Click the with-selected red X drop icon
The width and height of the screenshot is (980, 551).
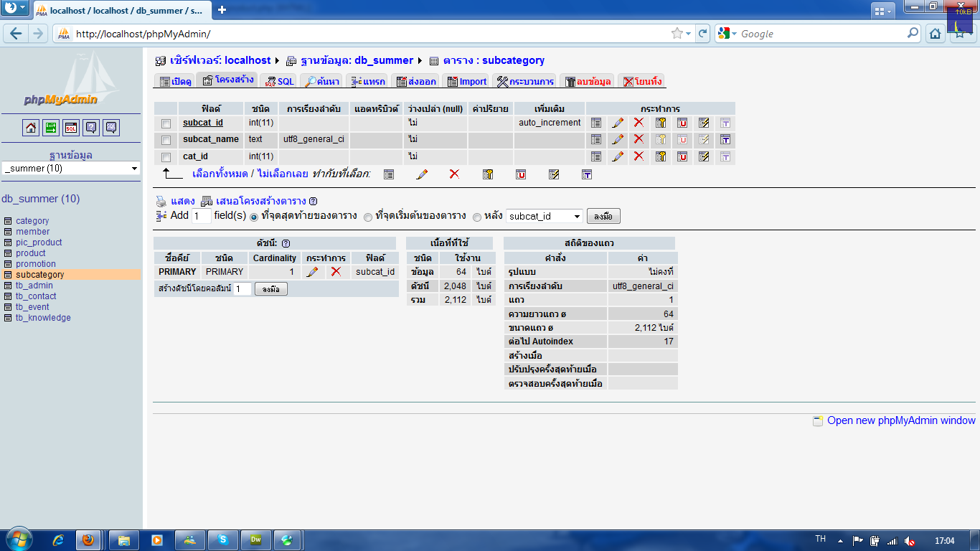(x=454, y=174)
